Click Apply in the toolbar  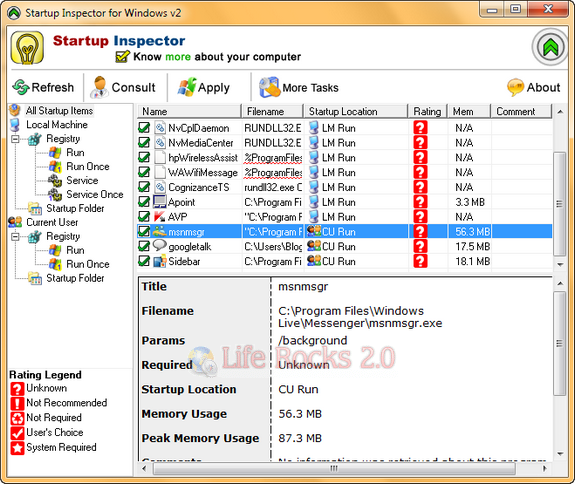click(x=204, y=87)
